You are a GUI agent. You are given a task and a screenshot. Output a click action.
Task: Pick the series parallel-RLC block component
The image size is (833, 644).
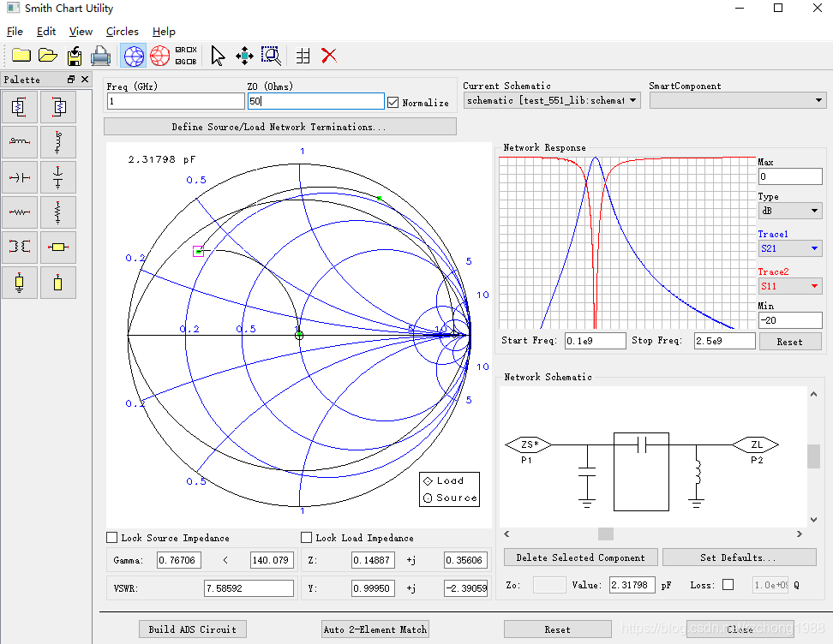(20, 107)
